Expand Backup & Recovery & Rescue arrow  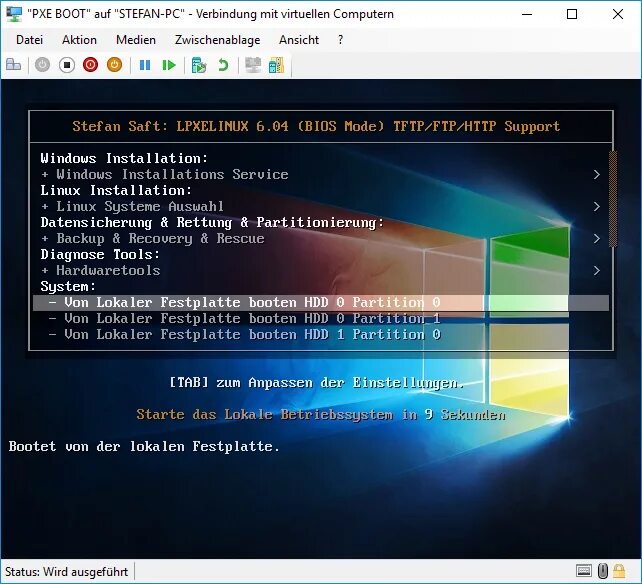click(x=597, y=238)
